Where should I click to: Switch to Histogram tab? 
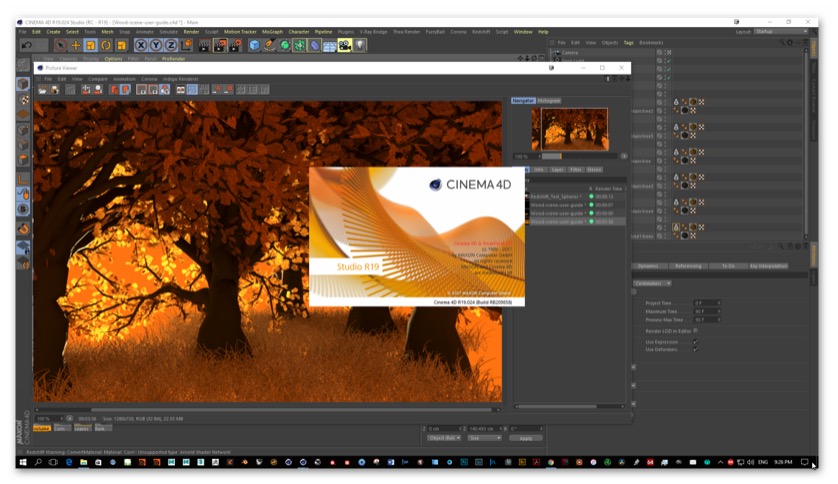(x=549, y=100)
